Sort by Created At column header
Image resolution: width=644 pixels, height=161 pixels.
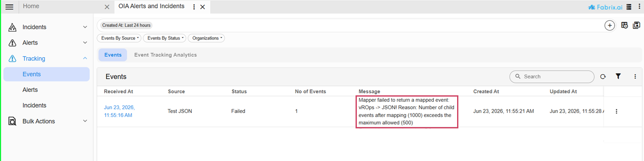tap(486, 92)
